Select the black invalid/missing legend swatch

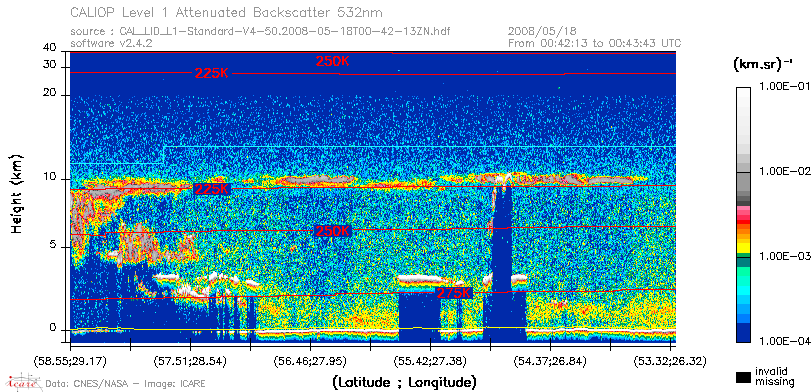(x=744, y=378)
